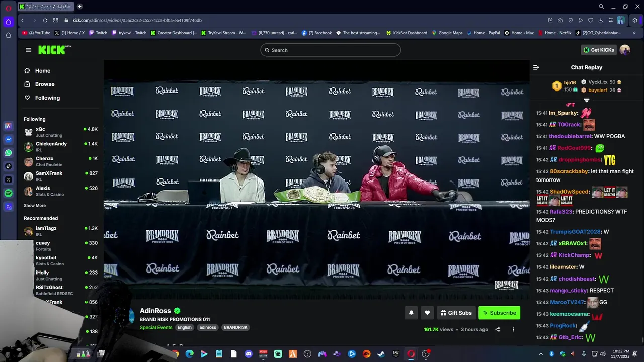Open Opera sidebar bookmarks star
Image resolution: width=644 pixels, height=362 pixels.
pyautogui.click(x=8, y=35)
